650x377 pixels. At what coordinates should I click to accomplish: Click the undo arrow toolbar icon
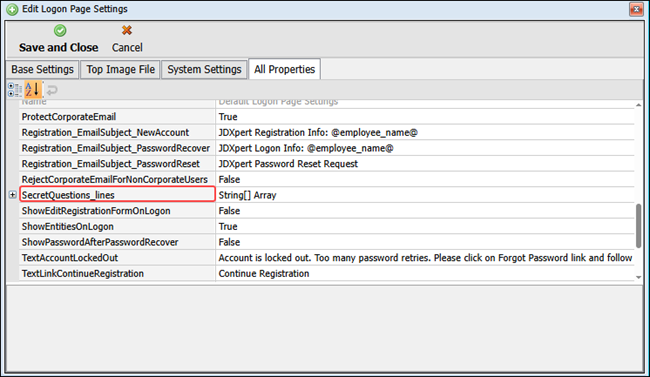[x=52, y=90]
